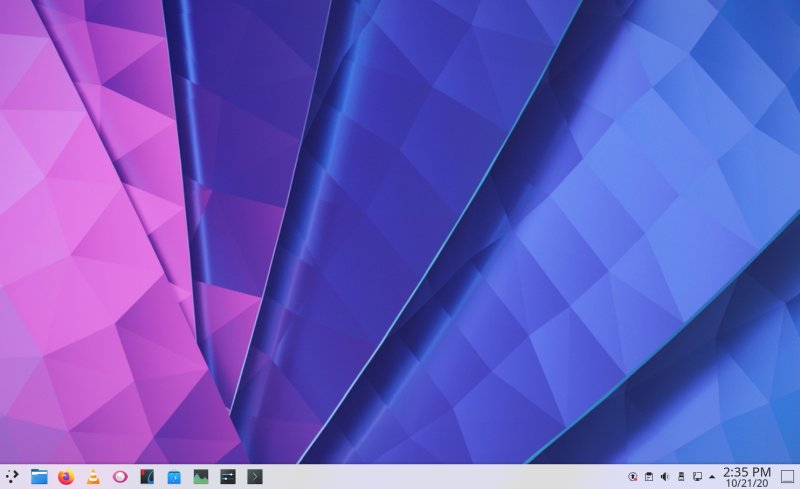Open the blue shopping bag Discover icon
This screenshot has height=489, width=800.
(x=174, y=477)
